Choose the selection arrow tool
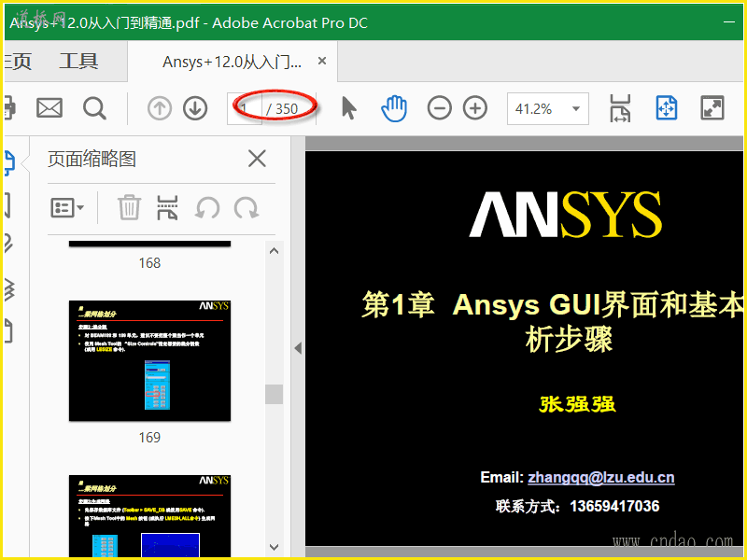This screenshot has width=747, height=560. (x=348, y=108)
